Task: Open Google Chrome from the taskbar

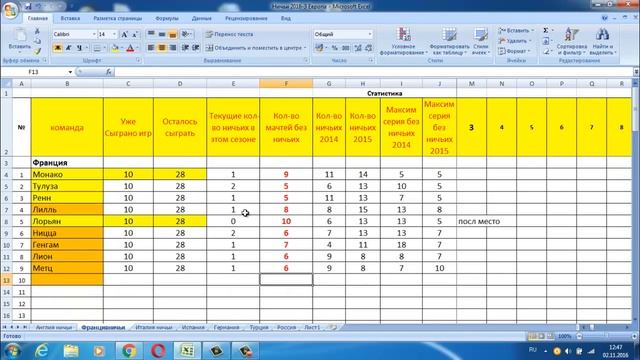Action: (129, 351)
